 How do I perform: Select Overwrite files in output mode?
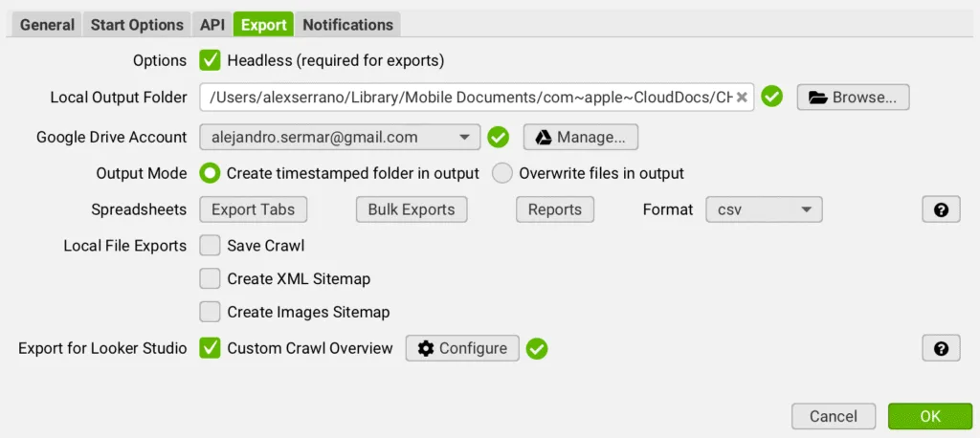[502, 173]
